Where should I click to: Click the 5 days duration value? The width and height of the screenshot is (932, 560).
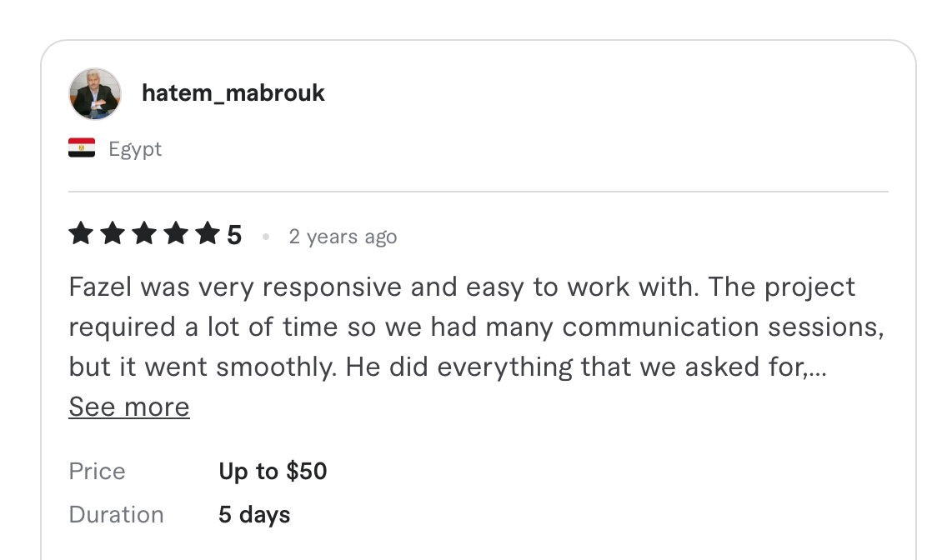point(253,514)
